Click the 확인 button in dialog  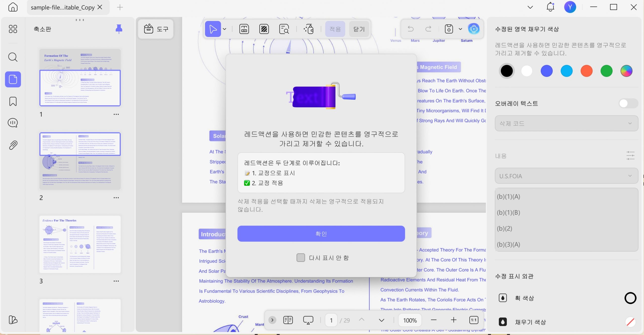click(x=321, y=234)
